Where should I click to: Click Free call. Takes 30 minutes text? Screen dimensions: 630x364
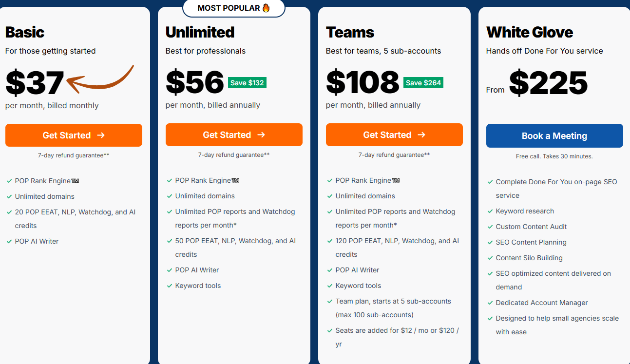(x=554, y=156)
